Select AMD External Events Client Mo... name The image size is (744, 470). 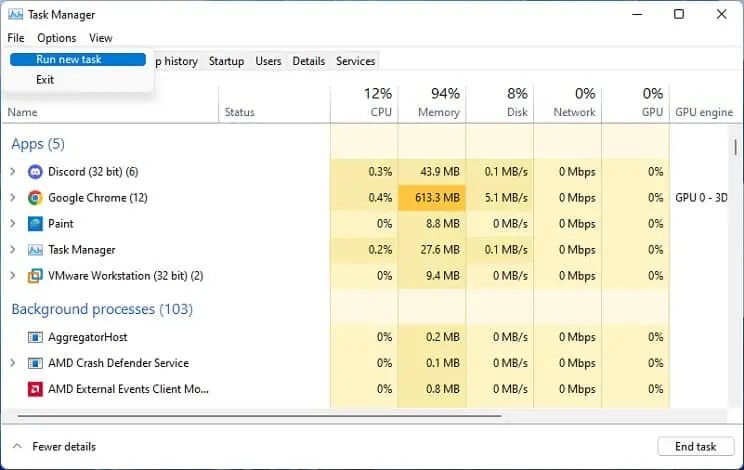(x=128, y=389)
